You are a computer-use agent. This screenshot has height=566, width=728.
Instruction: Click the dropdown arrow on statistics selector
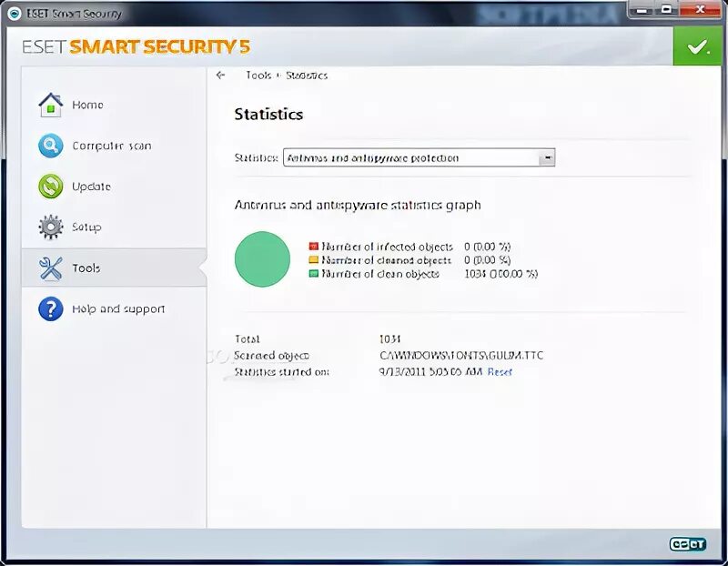pos(548,157)
